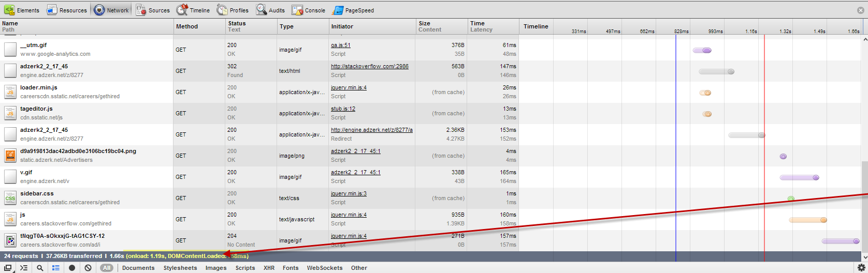This screenshot has width=868, height=273.
Task: Click the status bar requests summary text
Action: point(126,256)
